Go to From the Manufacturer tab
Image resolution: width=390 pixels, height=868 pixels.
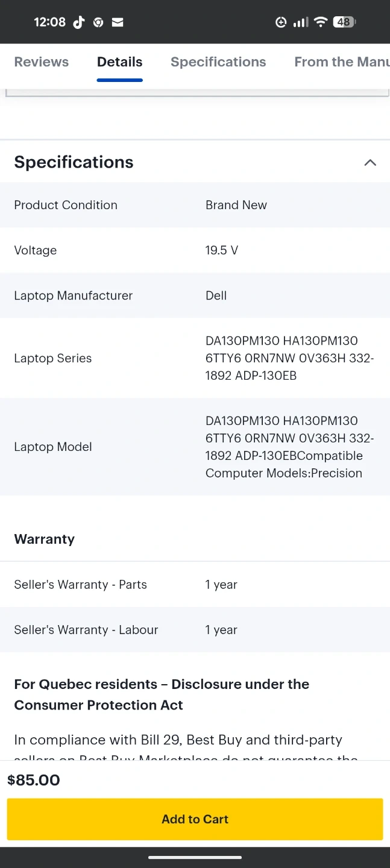[x=341, y=61]
